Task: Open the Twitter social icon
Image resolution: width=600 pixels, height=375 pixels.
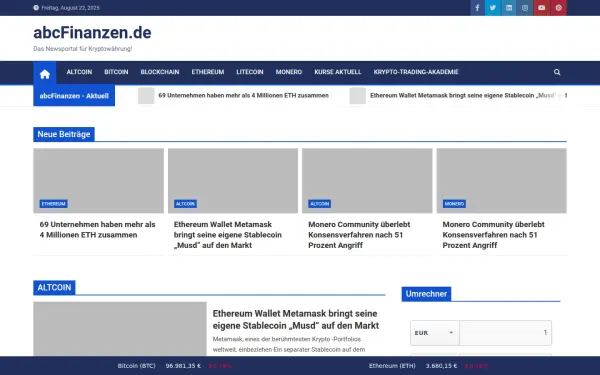Action: pyautogui.click(x=493, y=8)
